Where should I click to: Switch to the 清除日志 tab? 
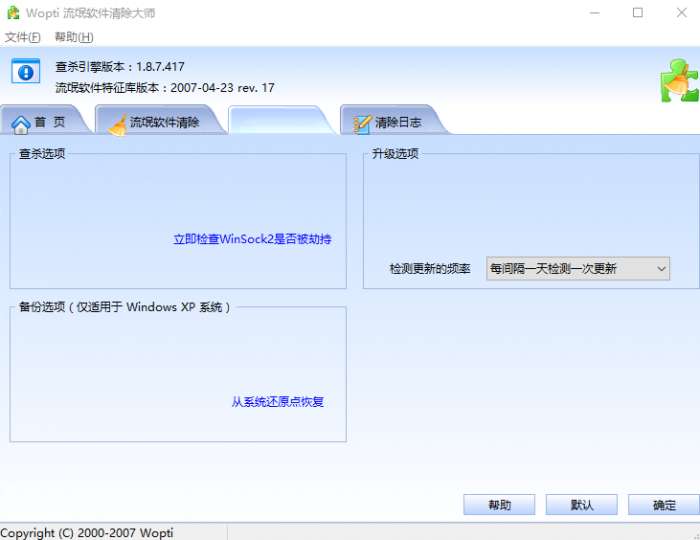[393, 120]
